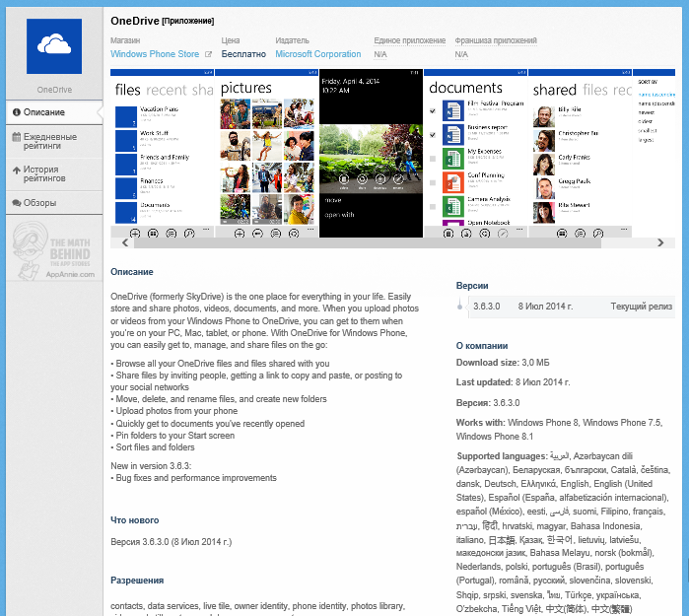
Task: Click the calendar icon beside Ежедневные рейтинги
Action: (16, 137)
